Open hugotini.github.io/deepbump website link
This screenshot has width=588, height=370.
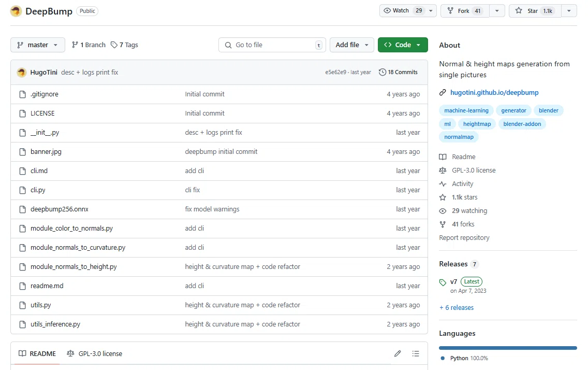click(494, 92)
